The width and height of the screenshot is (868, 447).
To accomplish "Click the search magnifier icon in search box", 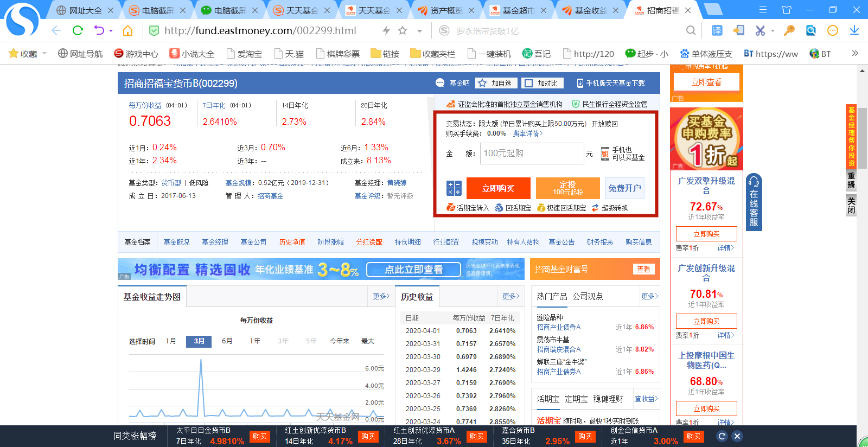I will (691, 30).
